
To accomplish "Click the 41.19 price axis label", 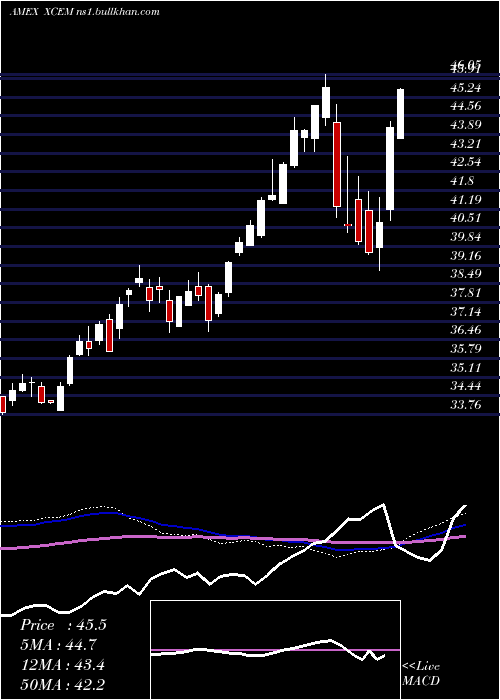I will (466, 199).
